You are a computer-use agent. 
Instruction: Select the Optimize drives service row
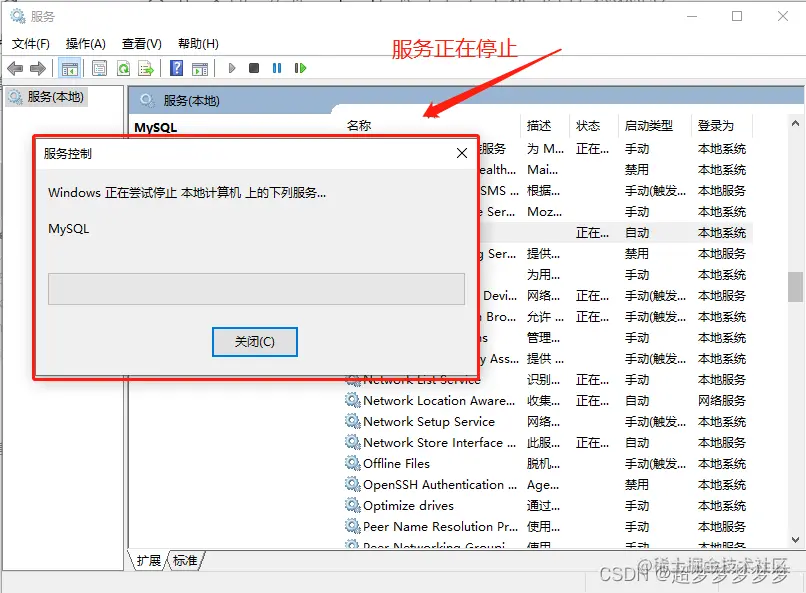pyautogui.click(x=547, y=506)
